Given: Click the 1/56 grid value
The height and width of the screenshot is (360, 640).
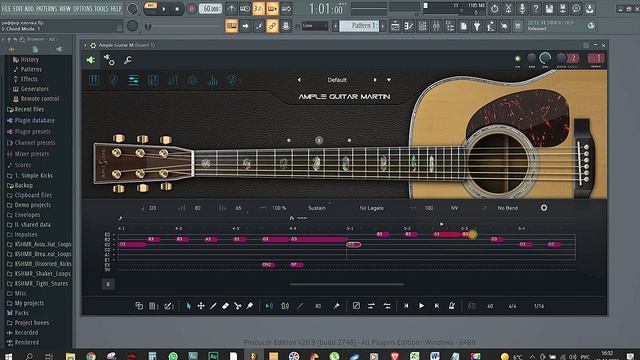Looking at the screenshot, I should pos(539,306).
